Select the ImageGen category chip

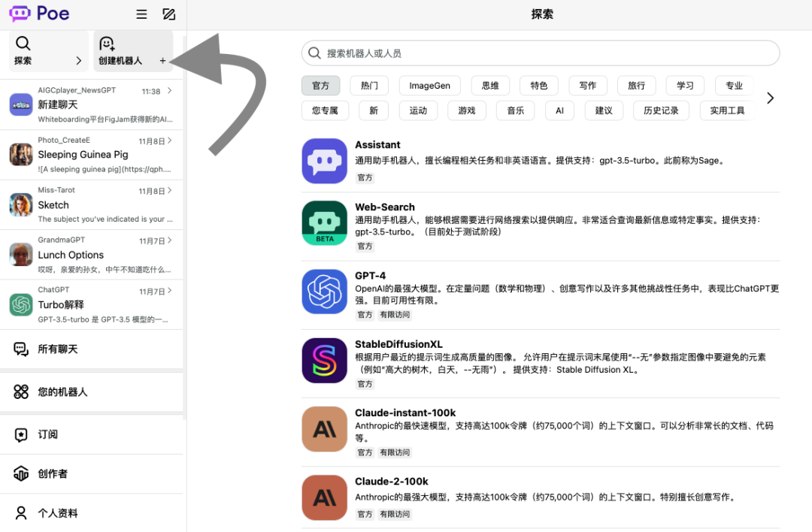tap(430, 86)
